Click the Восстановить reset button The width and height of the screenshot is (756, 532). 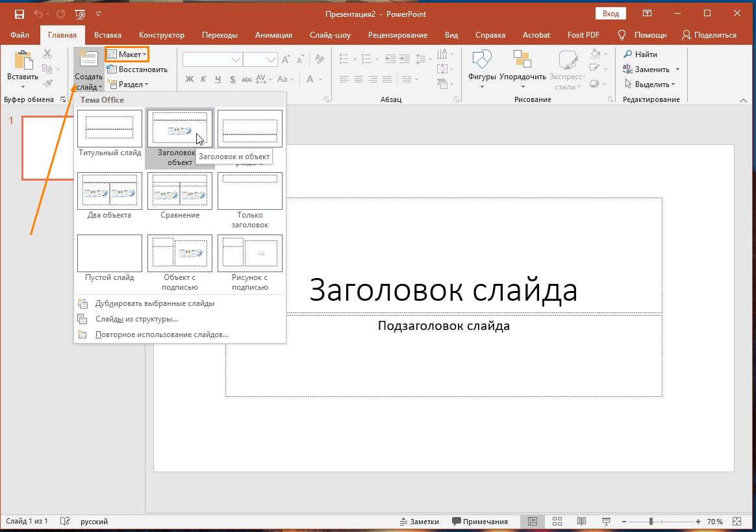(x=137, y=69)
